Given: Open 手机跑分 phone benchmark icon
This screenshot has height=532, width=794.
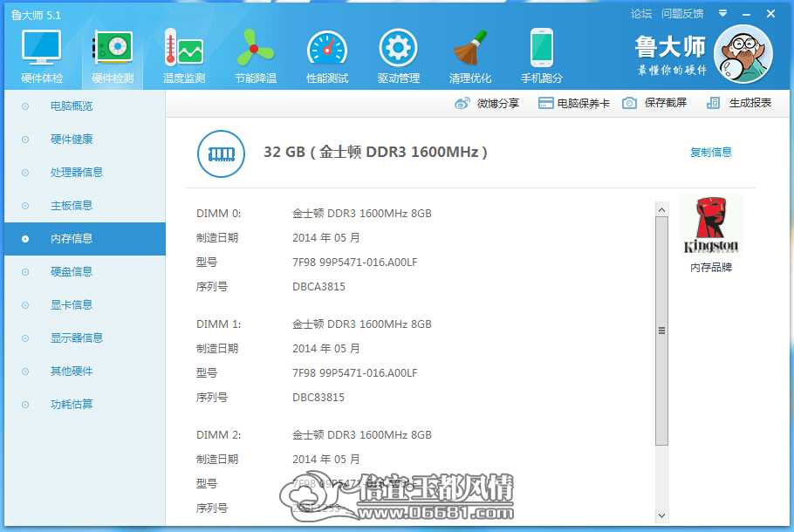Looking at the screenshot, I should click(x=541, y=48).
